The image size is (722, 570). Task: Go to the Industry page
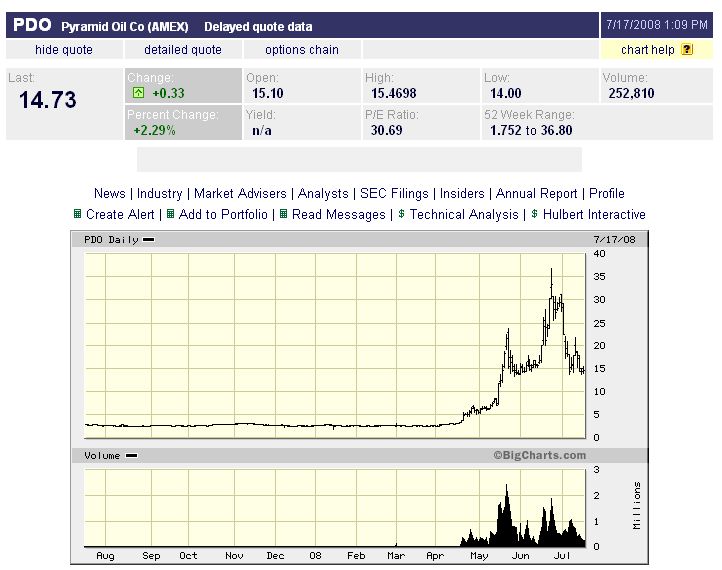click(160, 193)
